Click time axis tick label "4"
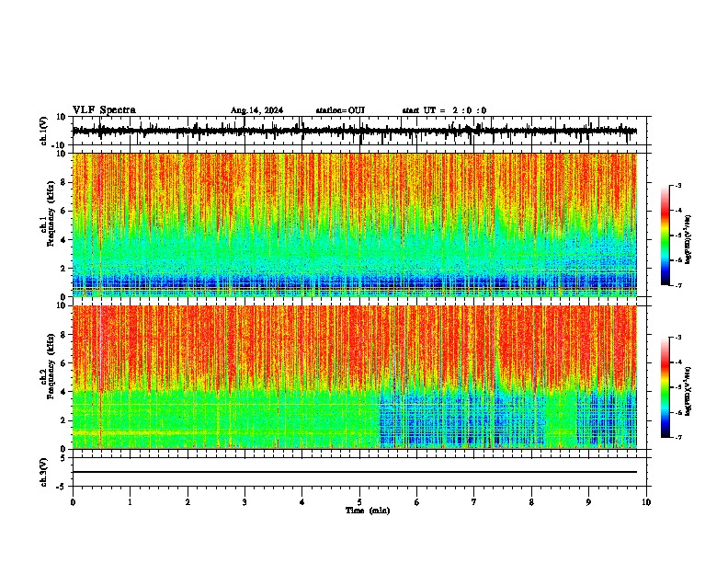The height and width of the screenshot is (563, 728). pyautogui.click(x=302, y=502)
